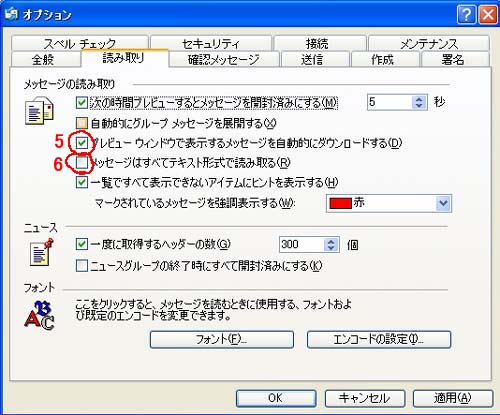This screenshot has height=415, width=500.
Task: Uncheck auto-download preview window messages option
Action: (82, 143)
